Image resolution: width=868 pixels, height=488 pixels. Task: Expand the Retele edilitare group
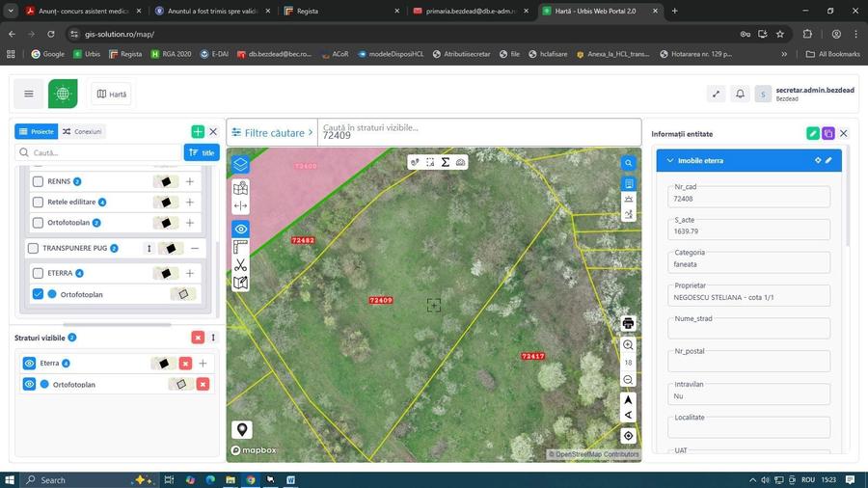pyautogui.click(x=190, y=203)
